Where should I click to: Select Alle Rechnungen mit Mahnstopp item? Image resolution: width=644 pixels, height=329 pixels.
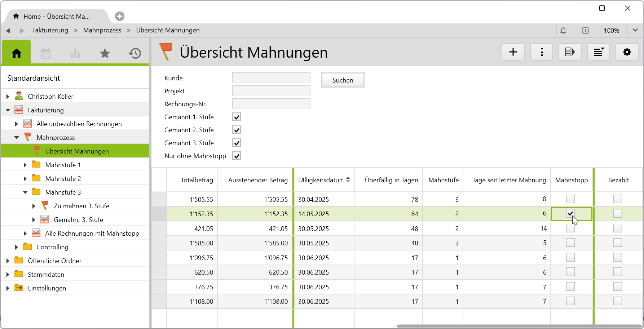pyautogui.click(x=92, y=234)
